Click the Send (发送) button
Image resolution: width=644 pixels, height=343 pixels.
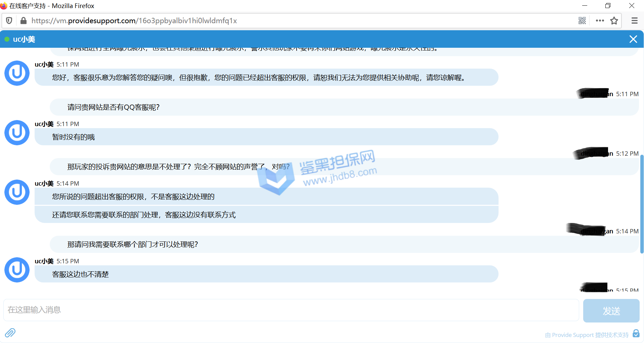coord(611,311)
